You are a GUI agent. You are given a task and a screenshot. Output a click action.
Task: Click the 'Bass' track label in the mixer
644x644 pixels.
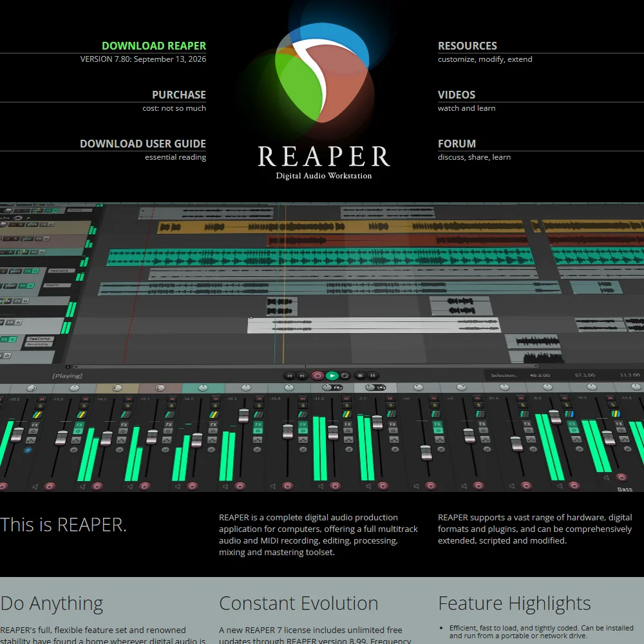point(625,489)
